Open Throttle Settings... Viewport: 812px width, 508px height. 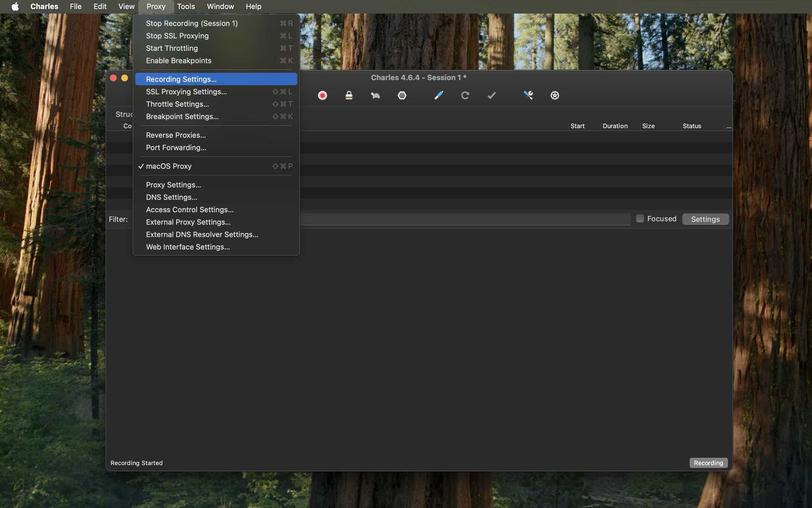[x=216, y=104]
